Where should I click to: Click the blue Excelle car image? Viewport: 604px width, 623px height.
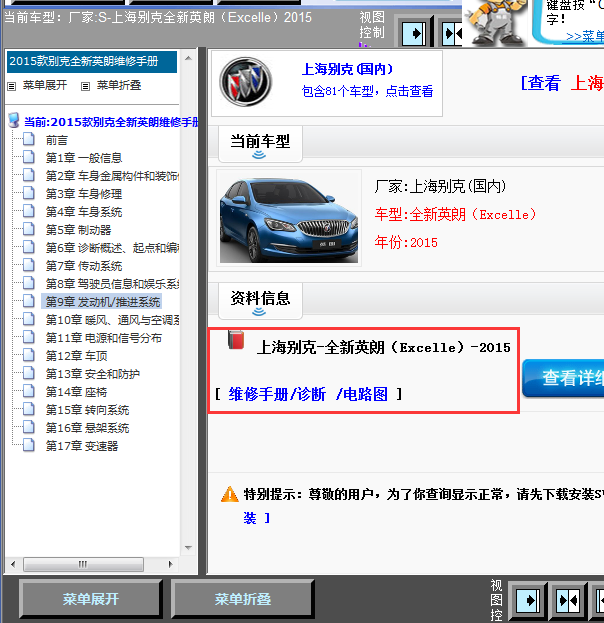point(289,219)
